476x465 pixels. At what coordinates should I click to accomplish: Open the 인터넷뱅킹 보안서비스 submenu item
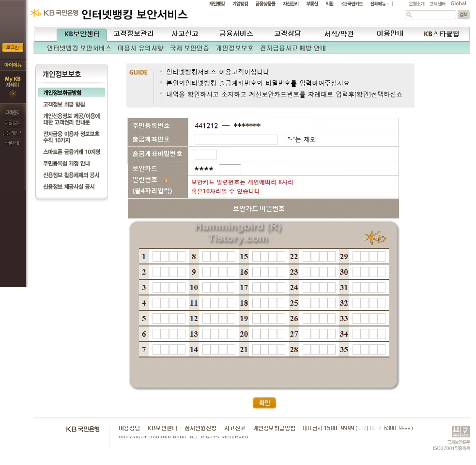tap(79, 48)
